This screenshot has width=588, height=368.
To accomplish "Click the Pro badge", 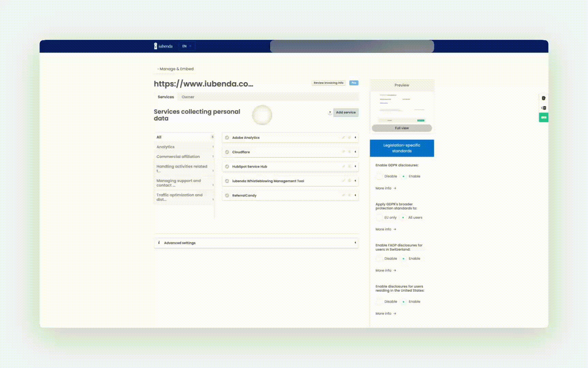I will pyautogui.click(x=354, y=83).
